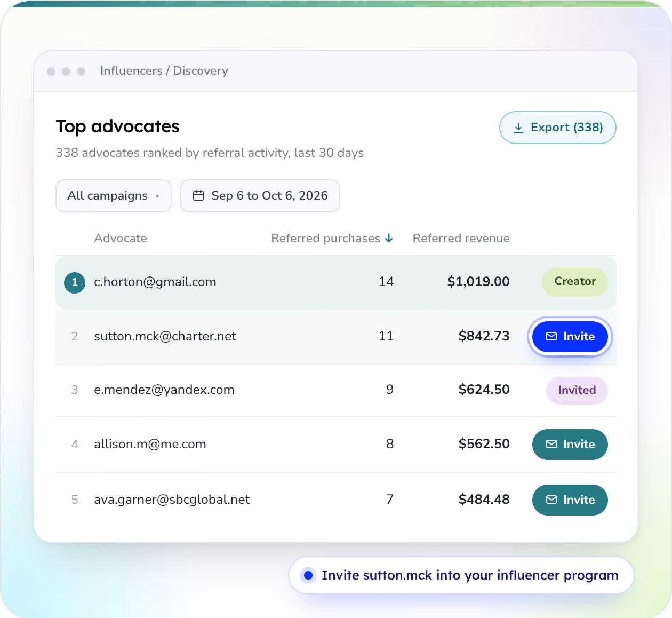The width and height of the screenshot is (672, 618).
Task: Click envelope icon in sutton.mck Invite button
Action: coord(551,337)
